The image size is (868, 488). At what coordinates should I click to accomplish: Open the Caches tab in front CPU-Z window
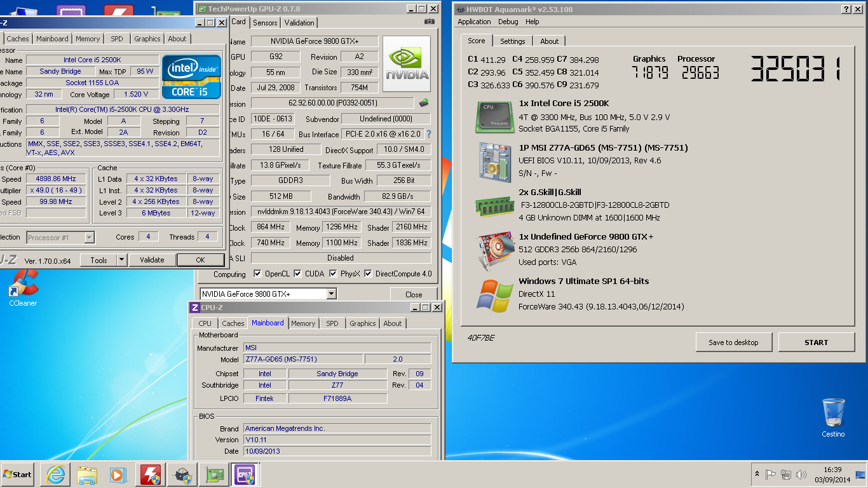pyautogui.click(x=233, y=323)
